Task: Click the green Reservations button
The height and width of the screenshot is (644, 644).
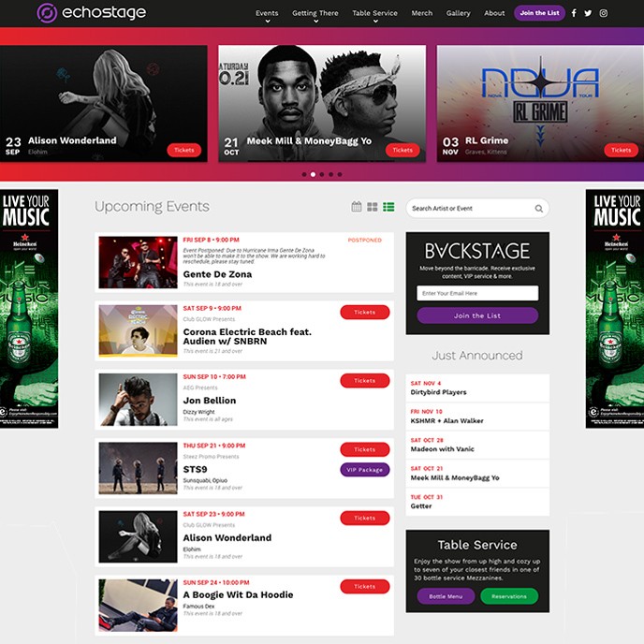Action: [x=509, y=596]
